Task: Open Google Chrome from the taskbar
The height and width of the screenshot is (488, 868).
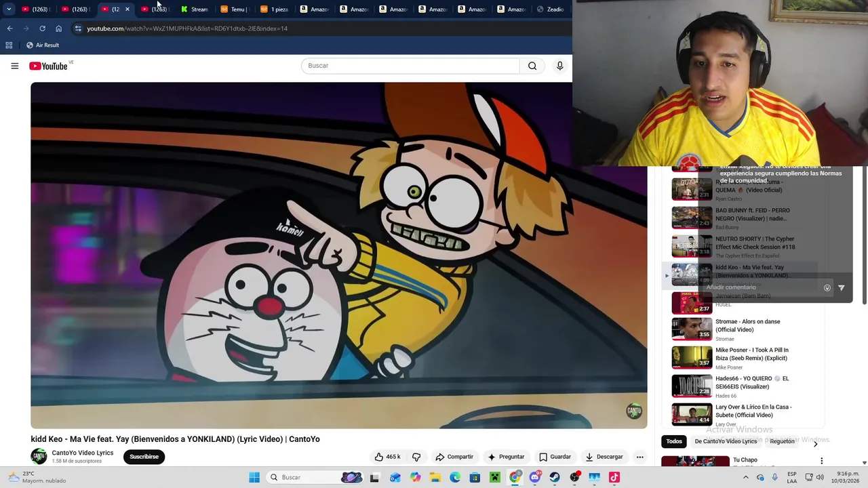Action: coord(515,477)
